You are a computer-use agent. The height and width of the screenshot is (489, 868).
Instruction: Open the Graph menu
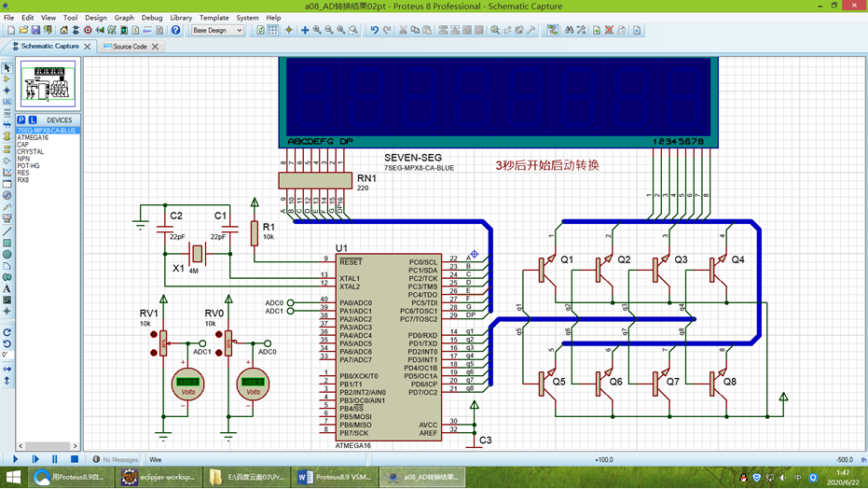(x=124, y=18)
